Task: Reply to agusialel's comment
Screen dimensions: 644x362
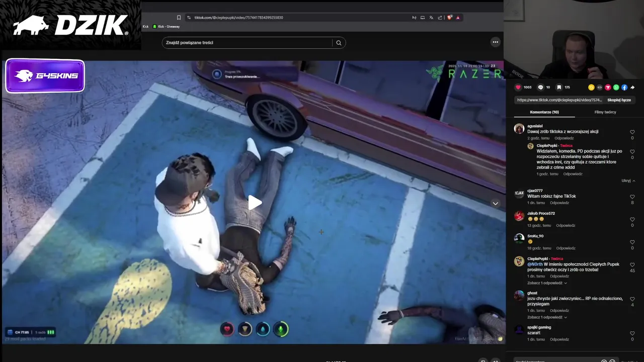Action: coord(564,138)
